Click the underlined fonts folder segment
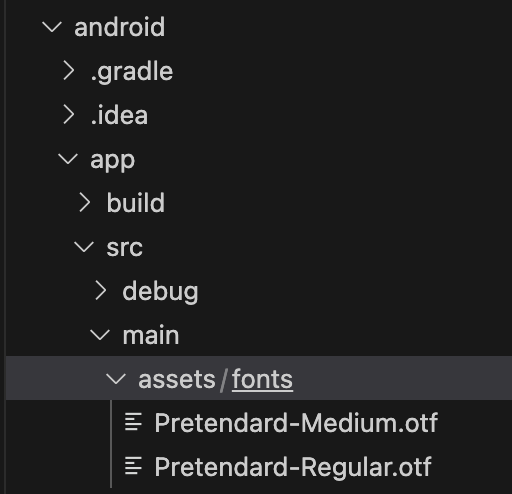The height and width of the screenshot is (494, 512). click(263, 379)
